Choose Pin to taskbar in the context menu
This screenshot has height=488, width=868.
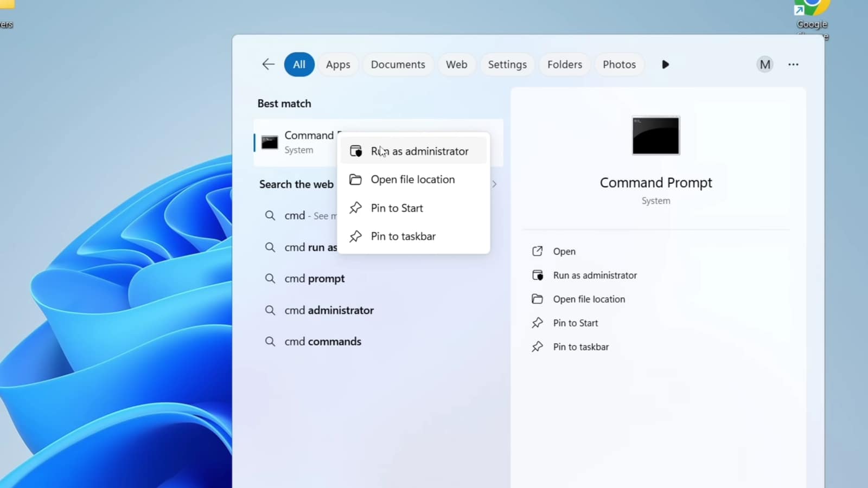tap(413, 236)
